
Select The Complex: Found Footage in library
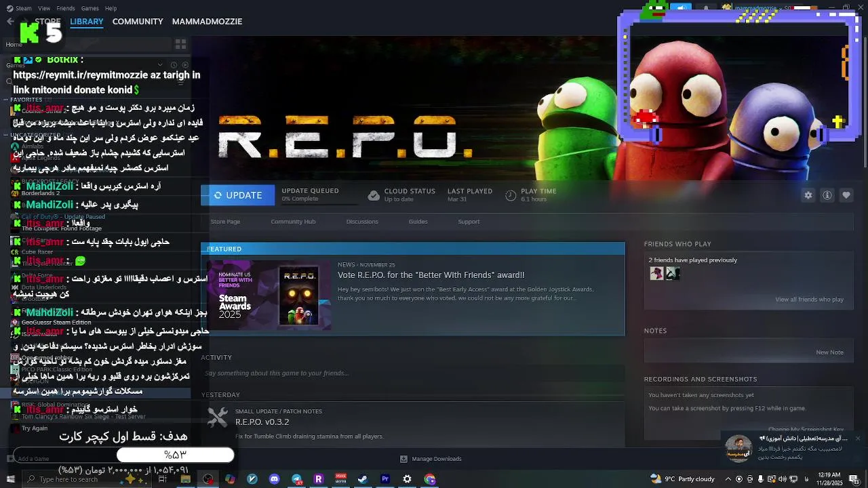click(61, 228)
